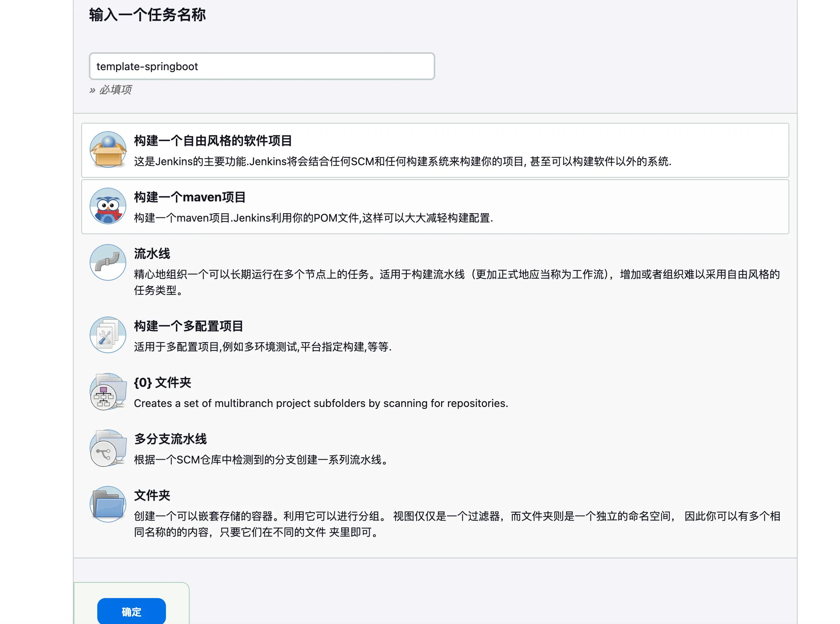Select 构建一个maven项目 title
Viewport: 840px width, 624px height.
click(x=190, y=197)
